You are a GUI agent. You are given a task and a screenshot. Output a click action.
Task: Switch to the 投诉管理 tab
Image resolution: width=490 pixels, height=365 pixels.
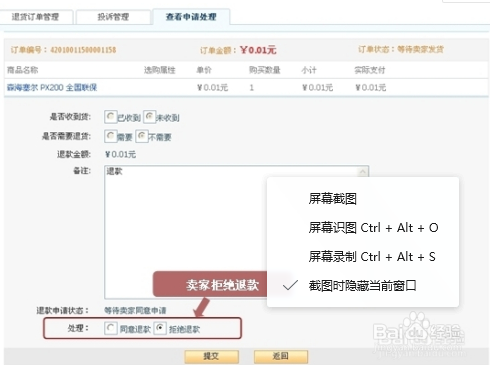[113, 17]
